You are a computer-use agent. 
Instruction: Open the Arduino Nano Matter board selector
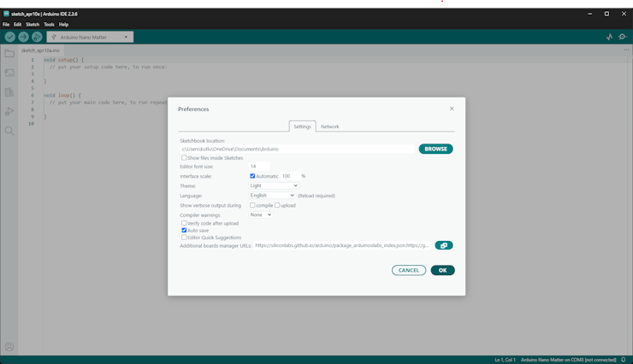coord(90,37)
